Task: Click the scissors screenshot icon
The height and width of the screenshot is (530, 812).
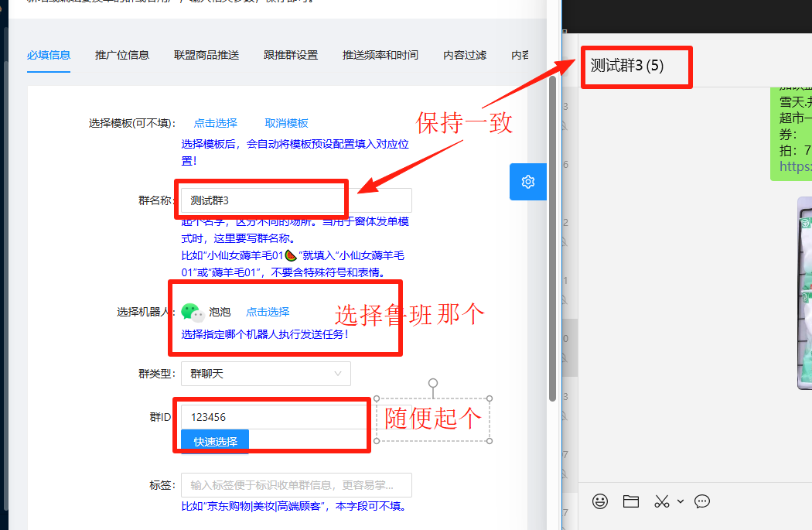Action: click(x=661, y=501)
